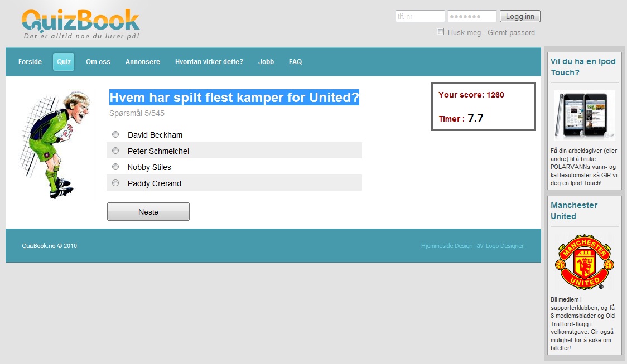Focus the tlf. nr input field
Screen dimensions: 627x364
pyautogui.click(x=420, y=16)
